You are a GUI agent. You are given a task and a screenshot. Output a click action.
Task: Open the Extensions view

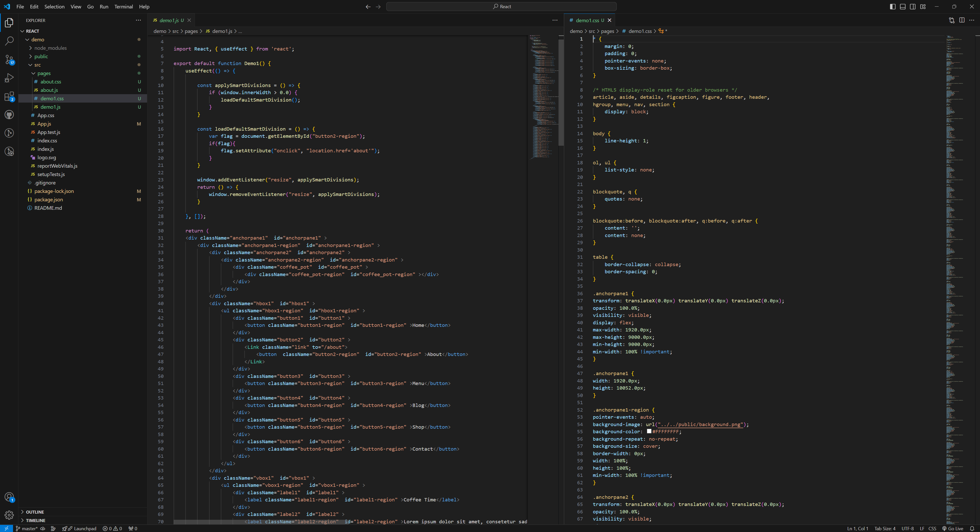pos(9,96)
